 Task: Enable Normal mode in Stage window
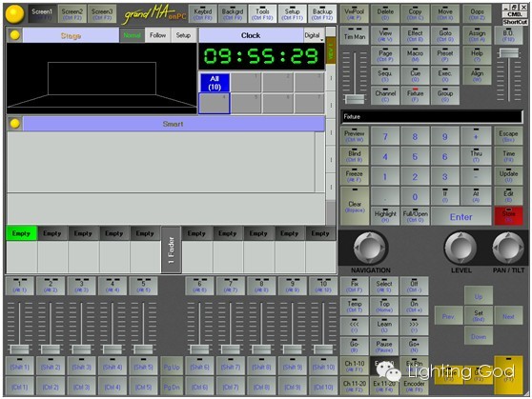click(x=132, y=35)
